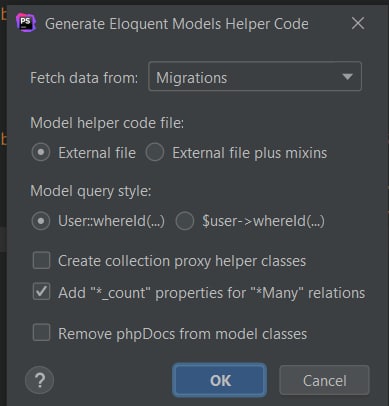Click the PhpStorm logo icon in title bar
Viewport: 389px width, 406px height.
click(x=26, y=22)
